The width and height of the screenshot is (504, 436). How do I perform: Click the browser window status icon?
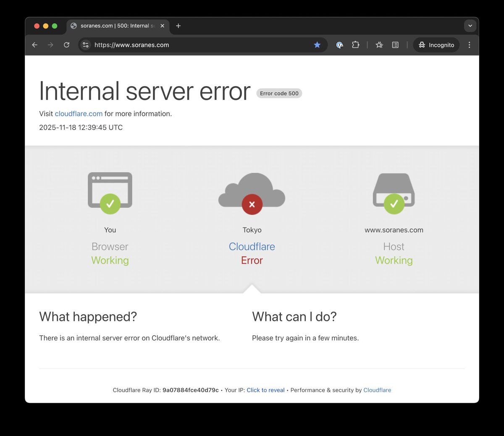click(110, 193)
